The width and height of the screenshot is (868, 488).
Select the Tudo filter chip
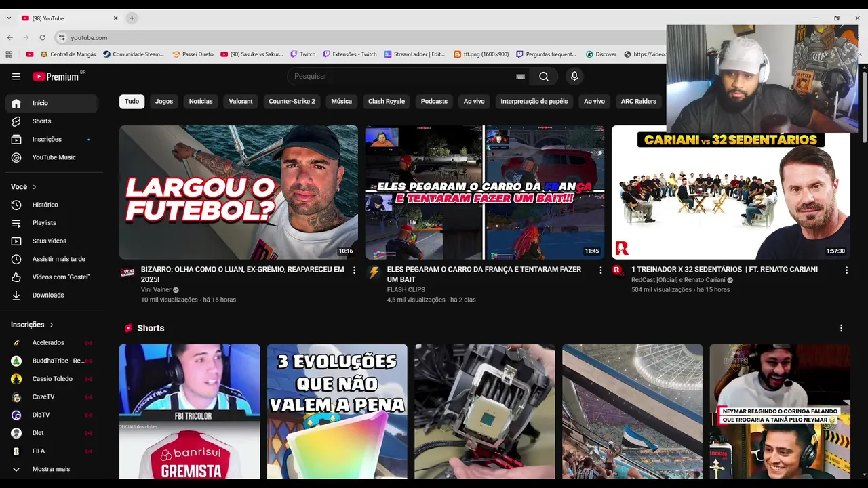[x=132, y=102]
